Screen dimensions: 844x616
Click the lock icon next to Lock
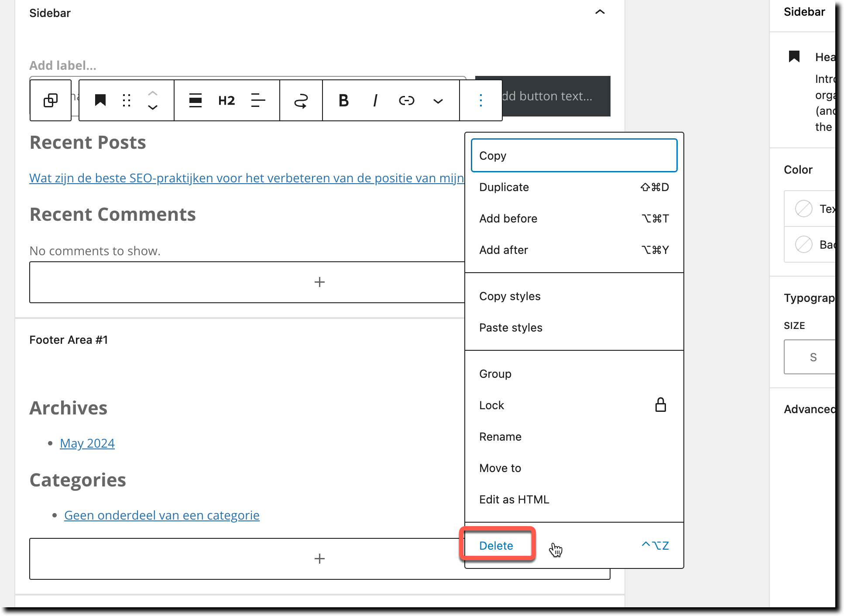tap(661, 405)
